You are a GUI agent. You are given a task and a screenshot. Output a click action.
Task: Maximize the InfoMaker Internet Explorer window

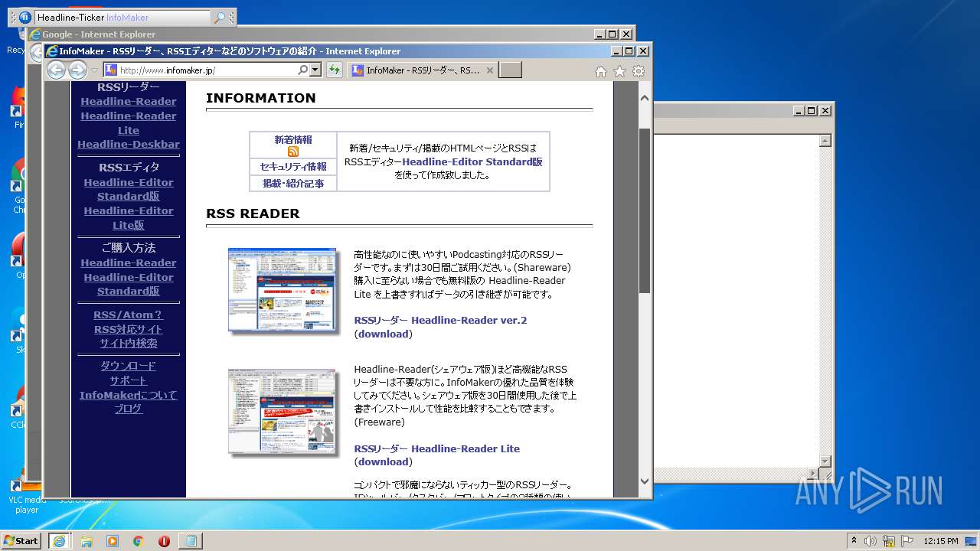(629, 51)
